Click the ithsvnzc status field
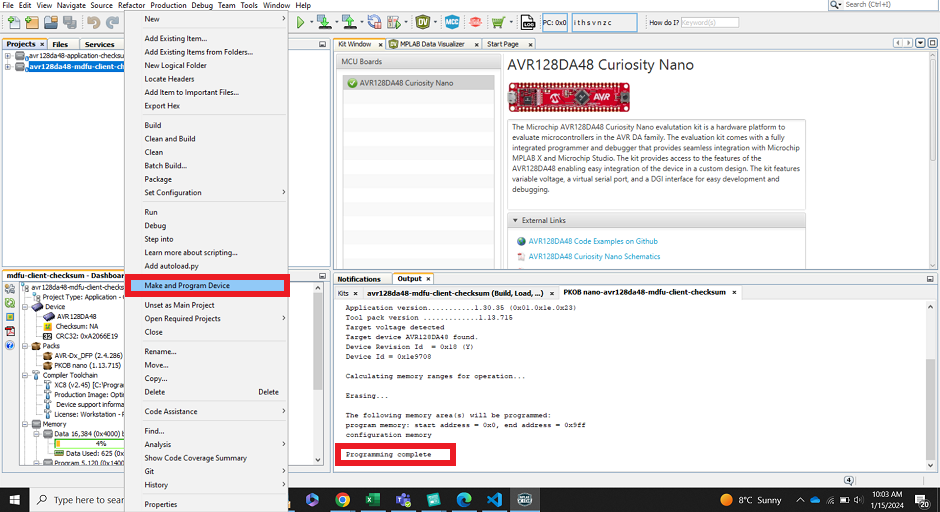 [604, 23]
